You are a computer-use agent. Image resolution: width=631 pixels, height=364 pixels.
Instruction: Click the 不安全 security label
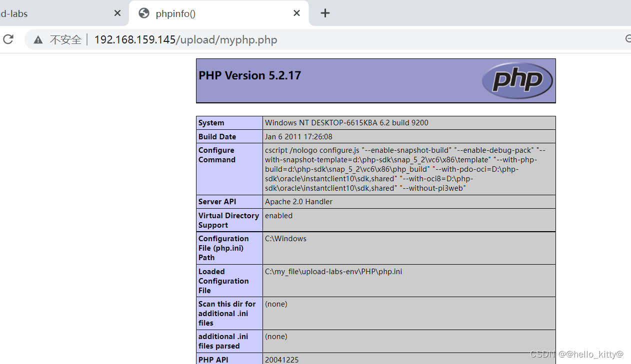pyautogui.click(x=65, y=40)
